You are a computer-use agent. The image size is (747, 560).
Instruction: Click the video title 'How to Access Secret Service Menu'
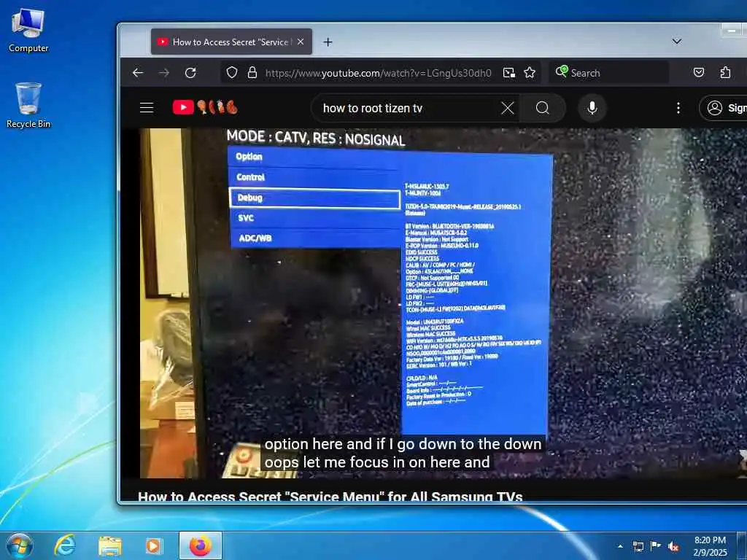click(x=330, y=497)
